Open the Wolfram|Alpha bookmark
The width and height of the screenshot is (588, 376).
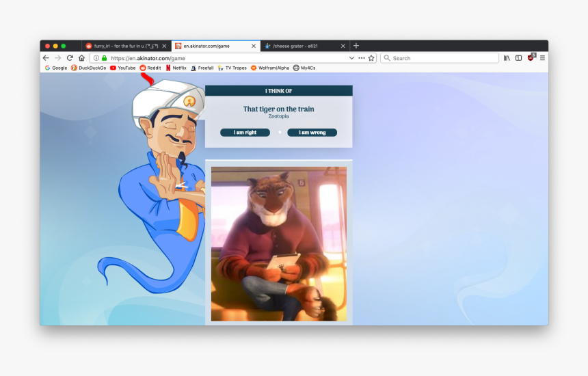click(x=270, y=68)
